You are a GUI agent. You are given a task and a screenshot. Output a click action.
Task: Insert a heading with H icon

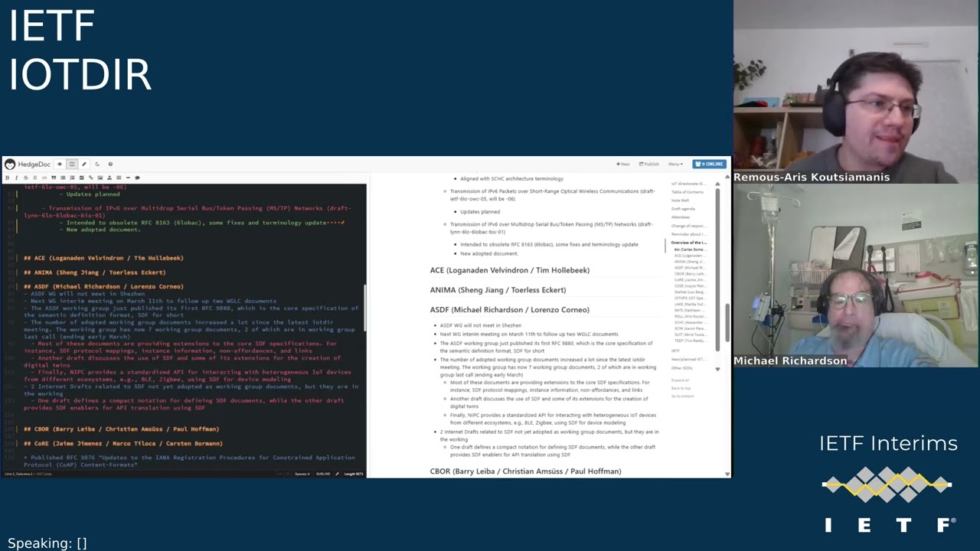35,178
